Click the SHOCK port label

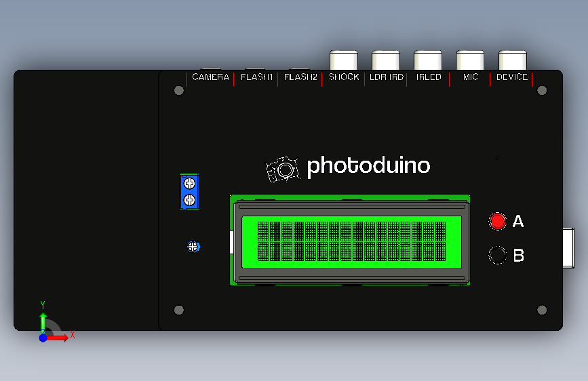[x=344, y=77]
